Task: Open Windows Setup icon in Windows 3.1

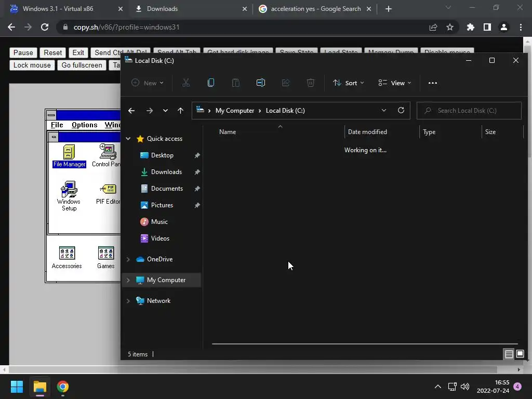Action: [69, 196]
